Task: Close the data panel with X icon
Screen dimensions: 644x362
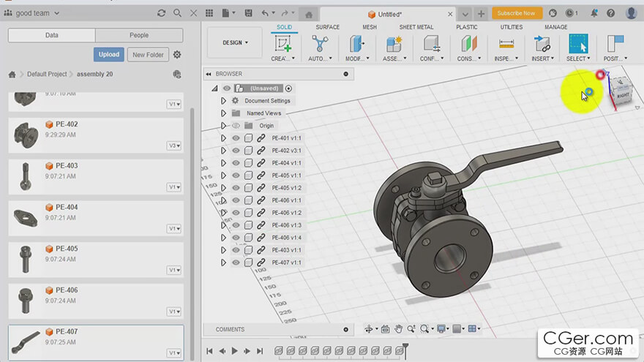Action: tap(193, 13)
